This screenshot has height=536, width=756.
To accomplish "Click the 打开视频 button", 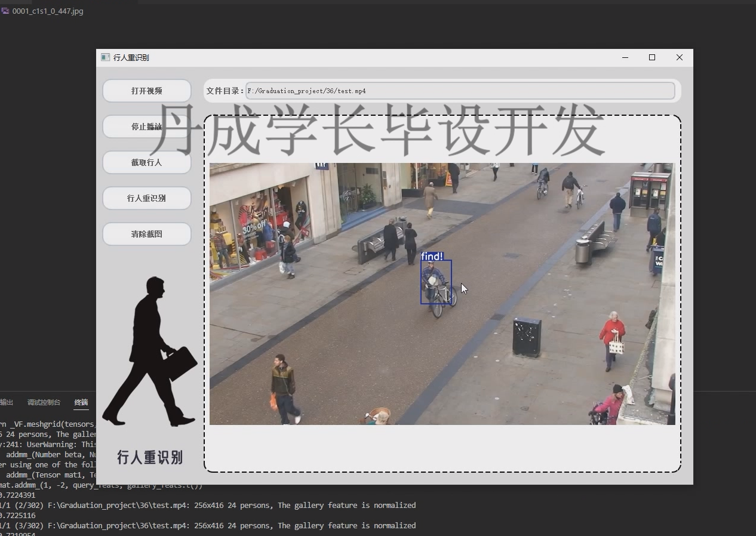I will 146,91.
